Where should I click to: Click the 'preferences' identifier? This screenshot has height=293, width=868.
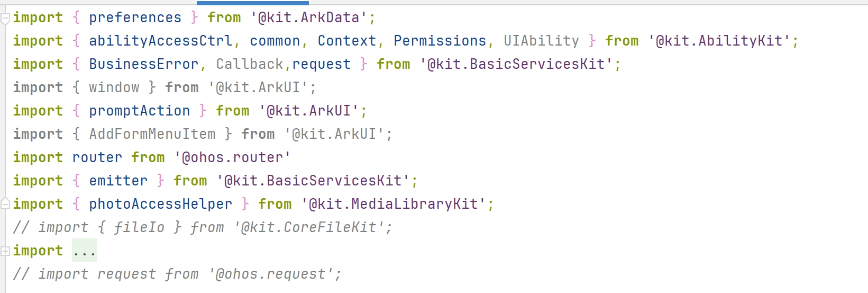point(135,17)
